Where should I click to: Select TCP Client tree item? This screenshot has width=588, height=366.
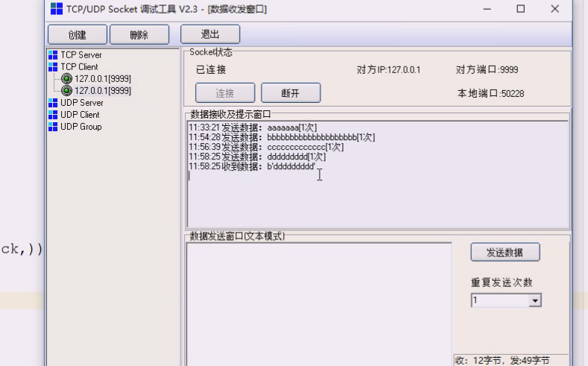pos(79,67)
